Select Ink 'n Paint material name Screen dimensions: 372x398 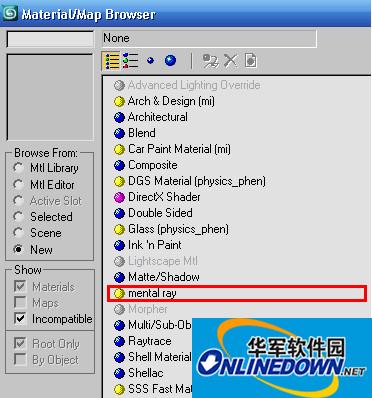pyautogui.click(x=155, y=245)
